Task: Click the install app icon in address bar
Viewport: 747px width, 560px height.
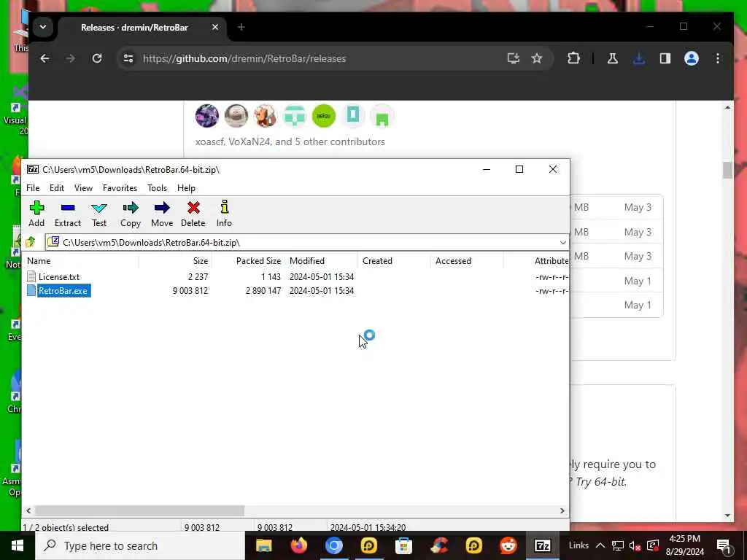Action: (x=513, y=58)
